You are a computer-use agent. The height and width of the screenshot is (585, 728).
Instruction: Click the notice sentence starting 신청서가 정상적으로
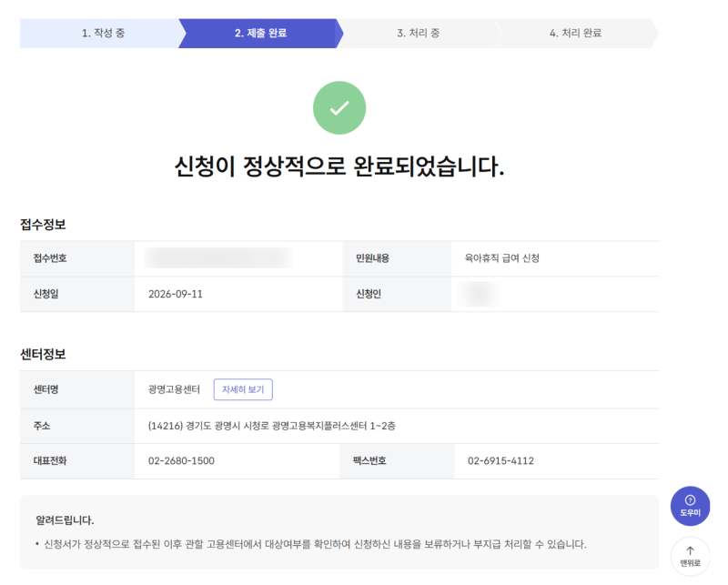coord(315,544)
